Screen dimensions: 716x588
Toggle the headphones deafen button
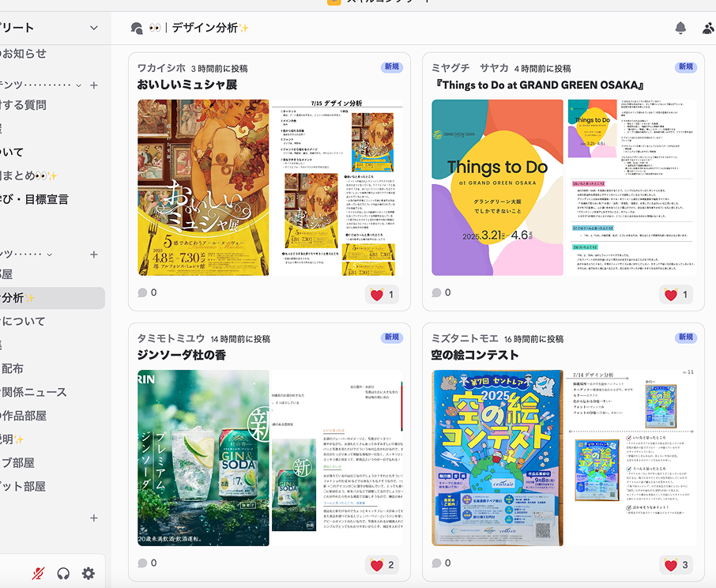pyautogui.click(x=63, y=574)
